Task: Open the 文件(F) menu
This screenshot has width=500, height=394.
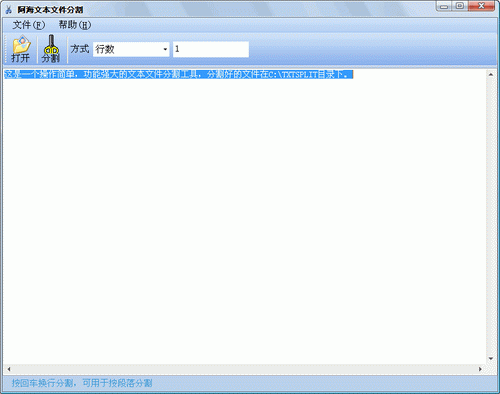Action: 28,25
